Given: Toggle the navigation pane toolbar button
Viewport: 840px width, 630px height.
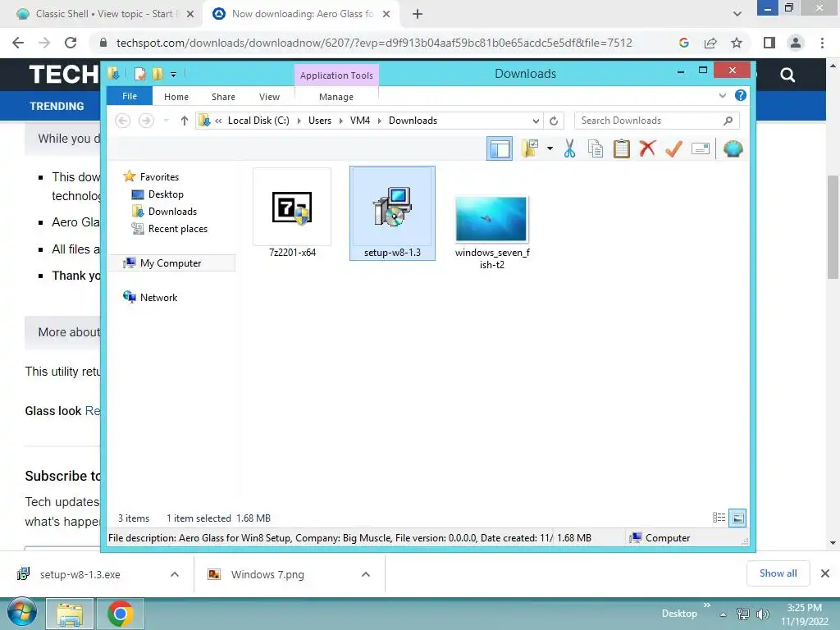Looking at the screenshot, I should tap(500, 148).
